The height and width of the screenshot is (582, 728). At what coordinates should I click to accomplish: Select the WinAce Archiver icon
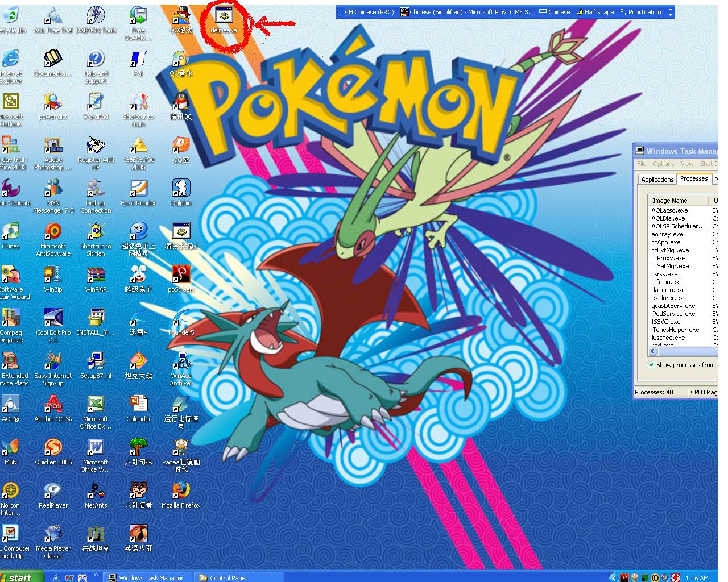click(181, 369)
